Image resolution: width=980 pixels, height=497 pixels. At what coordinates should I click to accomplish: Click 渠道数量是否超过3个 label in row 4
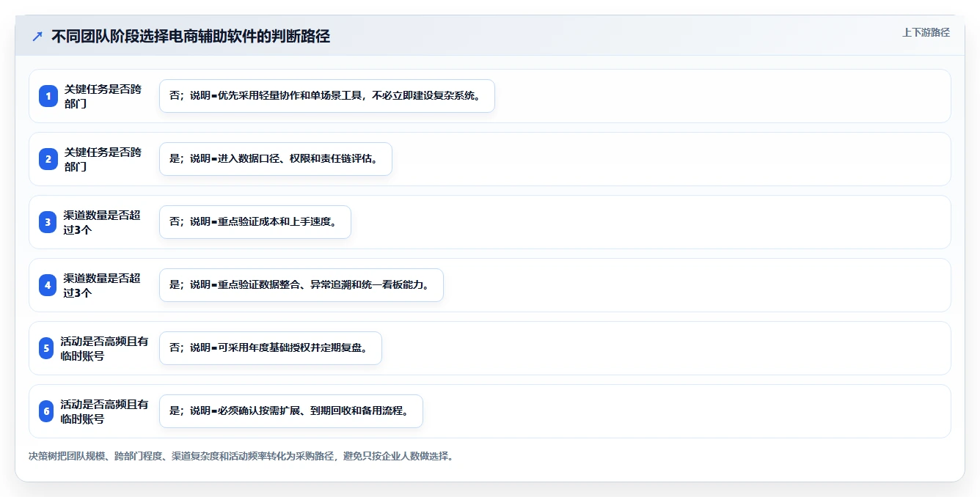pyautogui.click(x=102, y=285)
